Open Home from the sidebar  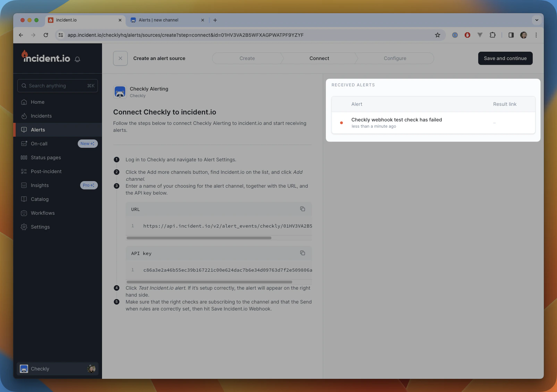37,102
